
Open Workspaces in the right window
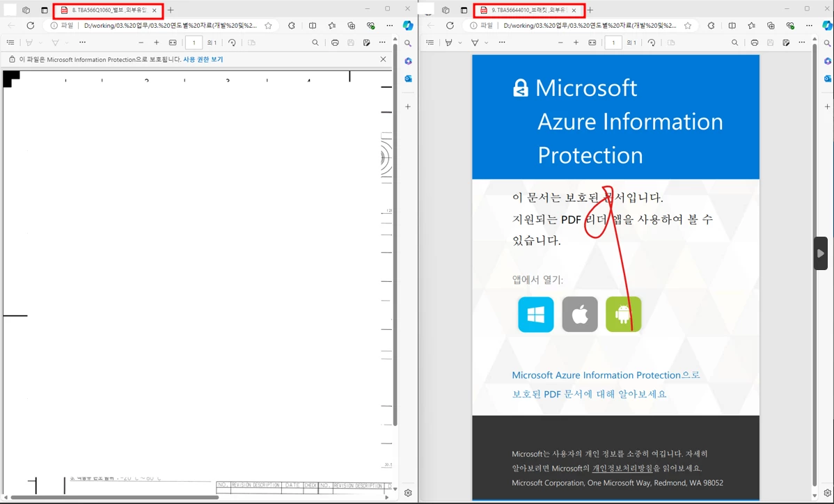[x=446, y=10]
